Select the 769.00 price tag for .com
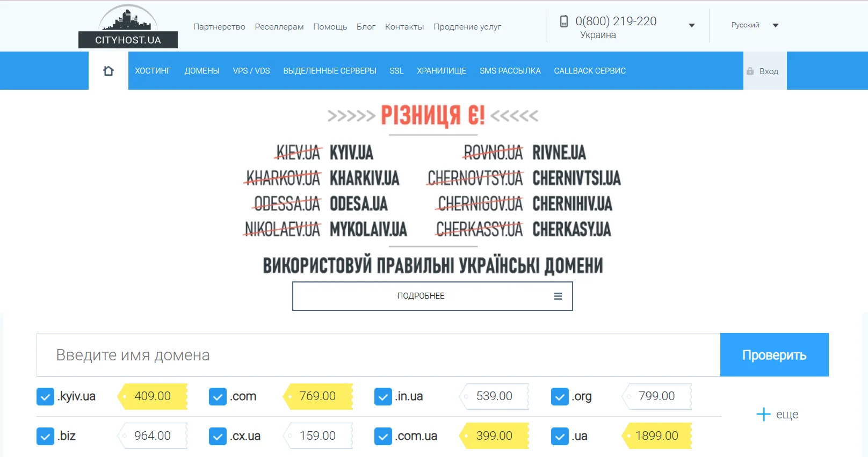 point(317,396)
